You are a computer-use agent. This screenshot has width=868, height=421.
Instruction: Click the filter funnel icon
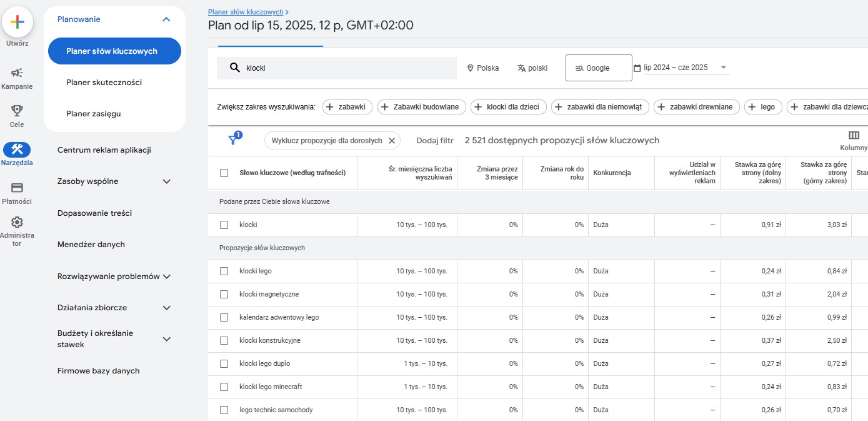click(x=233, y=139)
